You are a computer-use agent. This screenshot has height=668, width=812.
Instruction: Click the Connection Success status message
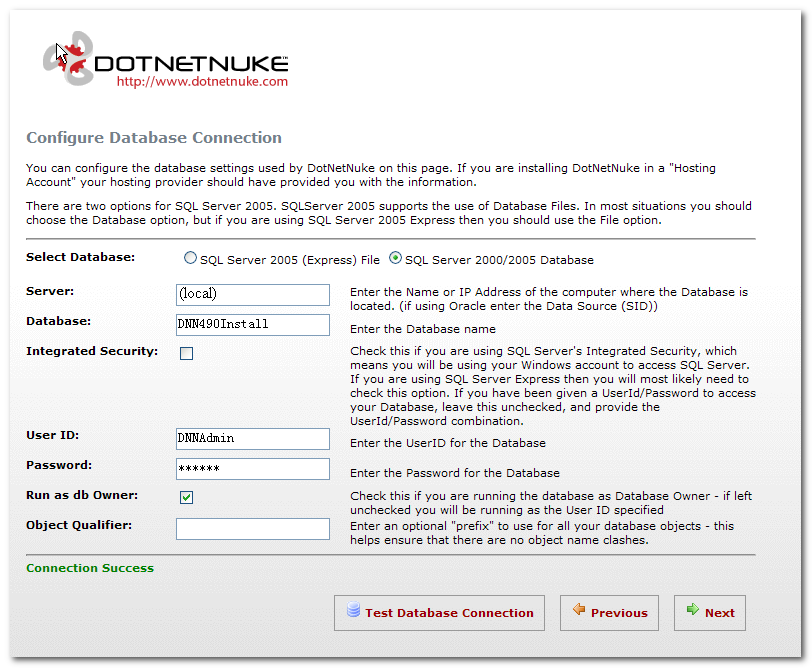[x=90, y=568]
